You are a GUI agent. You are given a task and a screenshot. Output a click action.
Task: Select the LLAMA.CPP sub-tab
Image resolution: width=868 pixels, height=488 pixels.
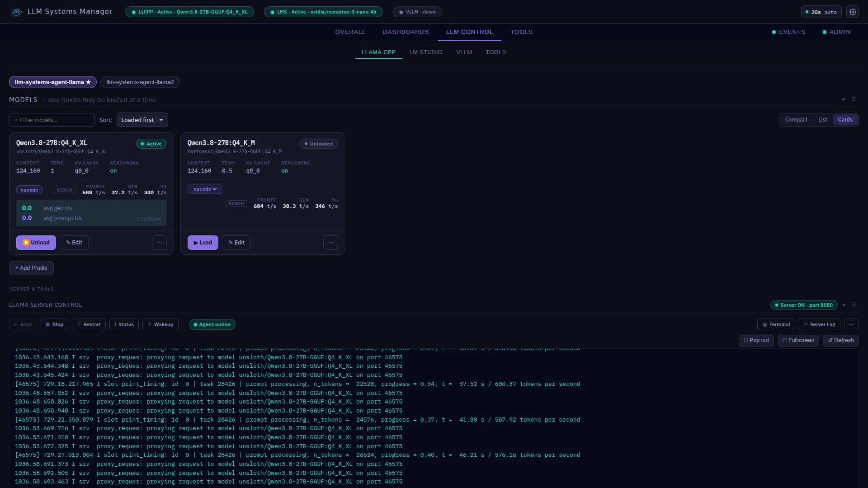(x=378, y=52)
